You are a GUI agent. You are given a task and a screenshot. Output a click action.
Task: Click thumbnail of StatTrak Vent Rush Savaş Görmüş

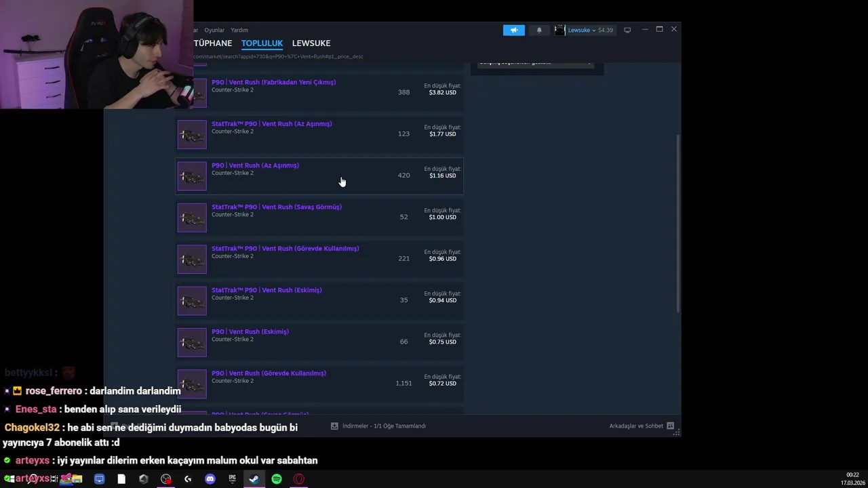click(x=192, y=218)
